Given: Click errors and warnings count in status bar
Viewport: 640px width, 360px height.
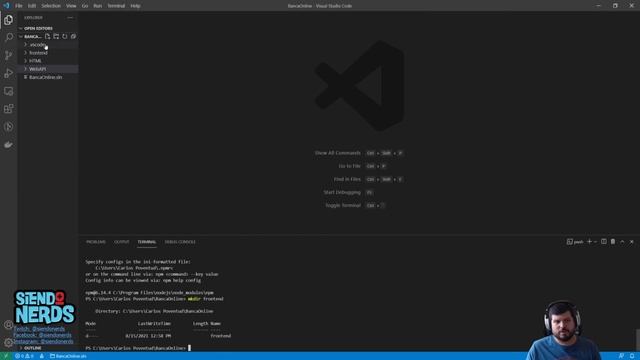Looking at the screenshot, I should 24,356.
